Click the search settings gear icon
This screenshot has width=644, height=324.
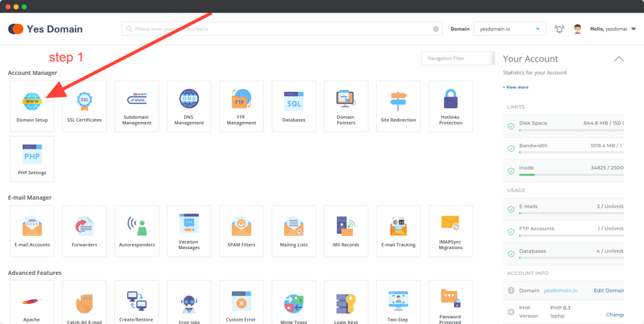(x=436, y=29)
